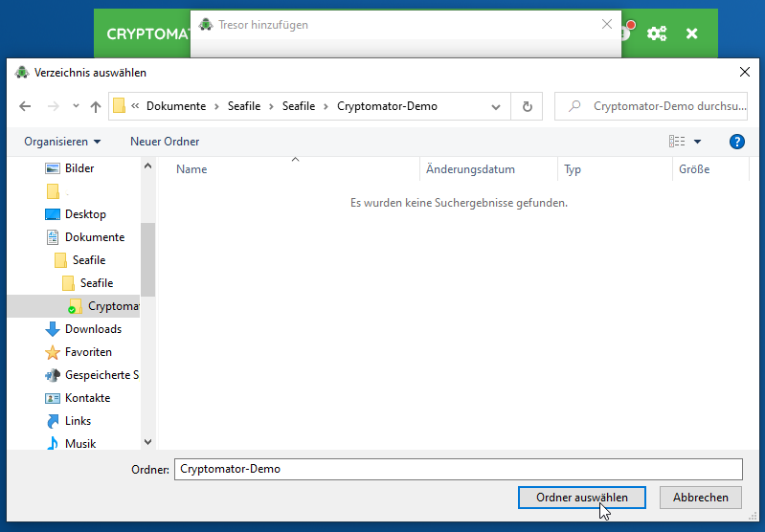
Task: Click the Ordner name input field
Action: pyautogui.click(x=458, y=469)
